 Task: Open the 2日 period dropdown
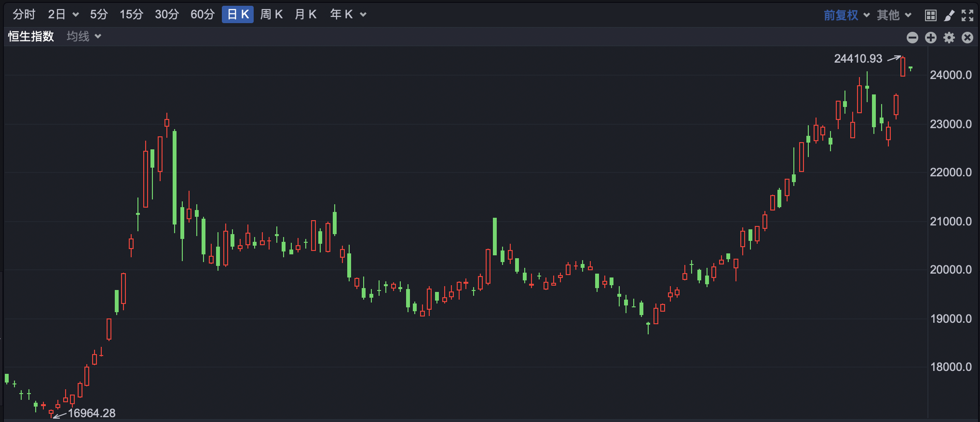63,14
